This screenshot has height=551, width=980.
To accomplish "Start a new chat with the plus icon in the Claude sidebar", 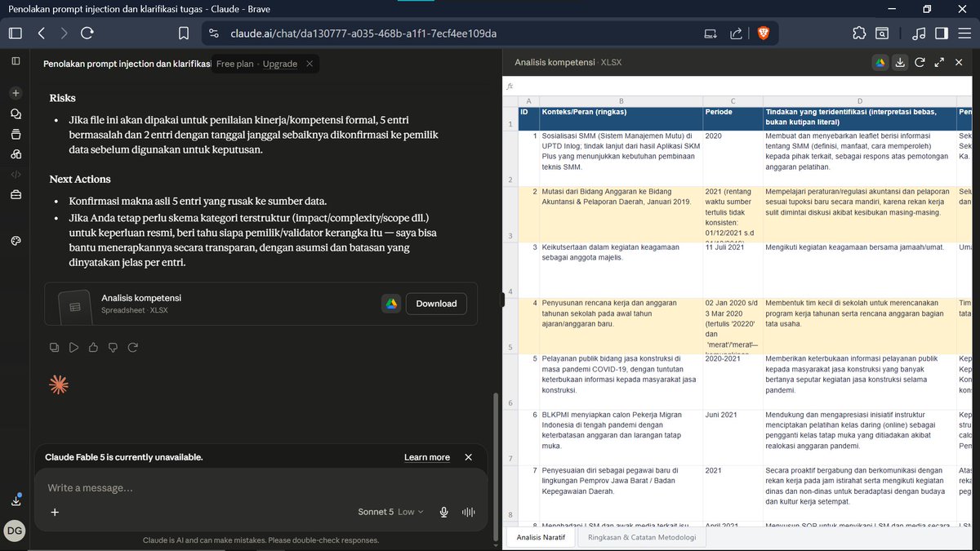I will click(x=16, y=93).
